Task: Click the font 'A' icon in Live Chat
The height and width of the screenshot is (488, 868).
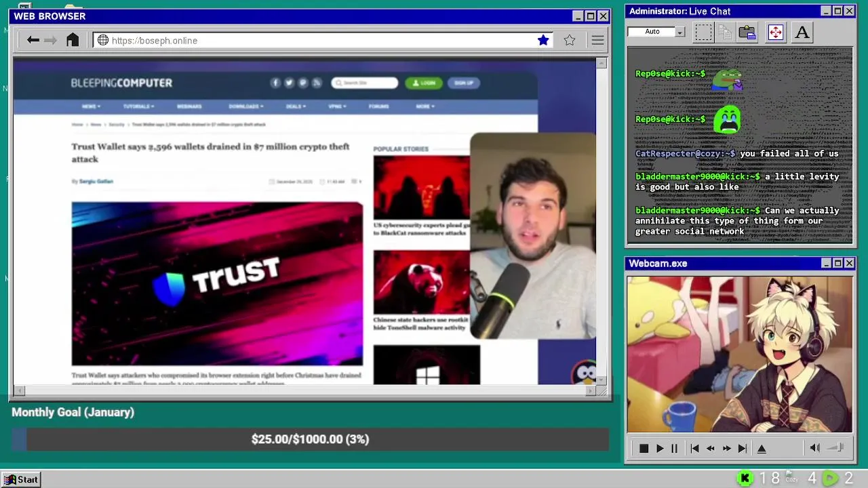Action: 802,32
